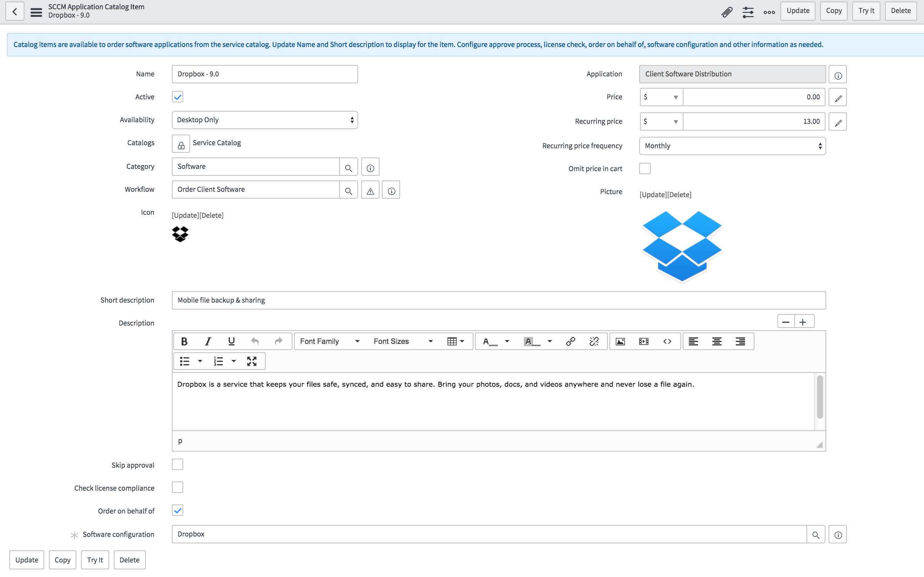Align Description text right

coord(740,341)
